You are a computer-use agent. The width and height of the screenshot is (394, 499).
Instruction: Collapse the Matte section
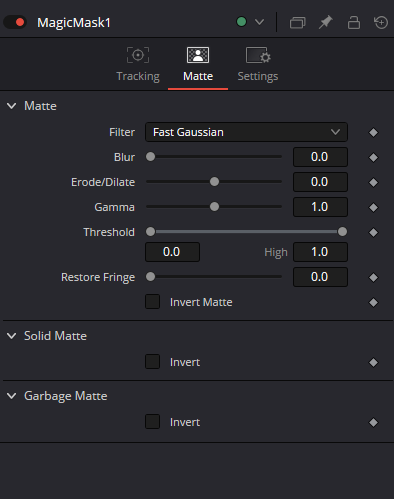pos(12,106)
